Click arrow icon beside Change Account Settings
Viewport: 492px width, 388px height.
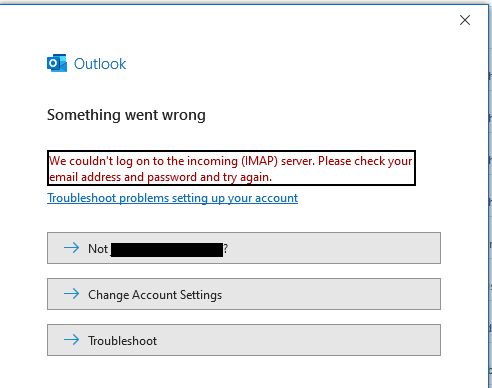click(x=71, y=294)
